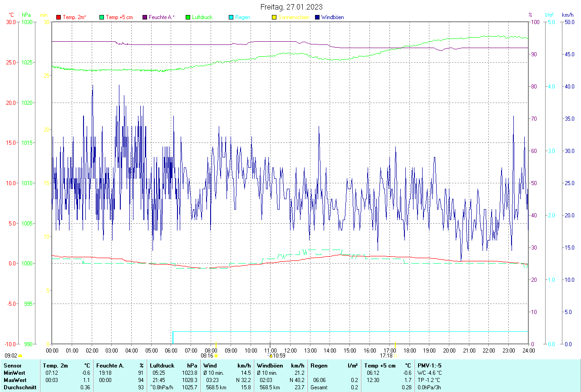Screen dimensions: 581x392
Task: Click the 03:23 maximum wind time
Action: coord(212,380)
